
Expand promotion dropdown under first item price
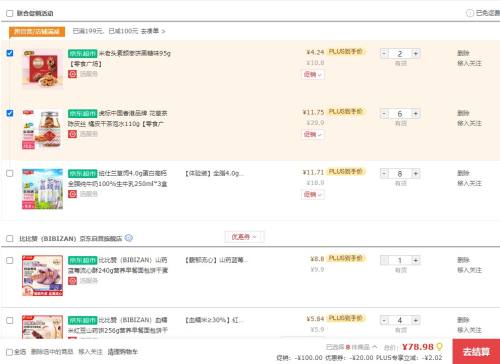313,75
